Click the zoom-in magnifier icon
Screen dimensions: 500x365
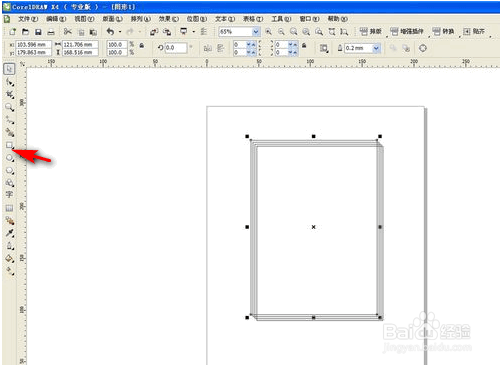pos(268,32)
